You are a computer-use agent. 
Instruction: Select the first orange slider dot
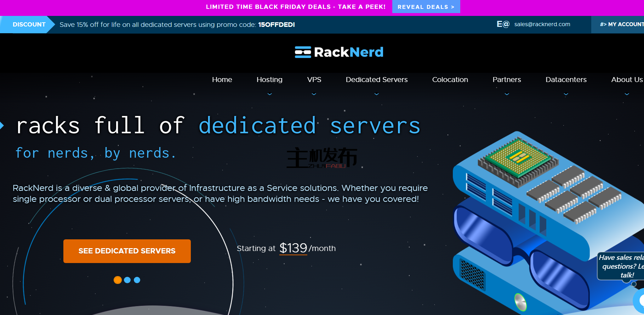click(118, 280)
